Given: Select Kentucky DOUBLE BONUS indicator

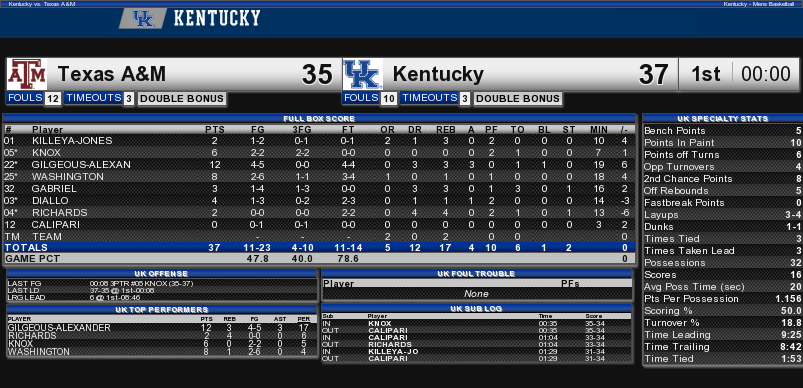Looking at the screenshot, I should click(518, 99).
